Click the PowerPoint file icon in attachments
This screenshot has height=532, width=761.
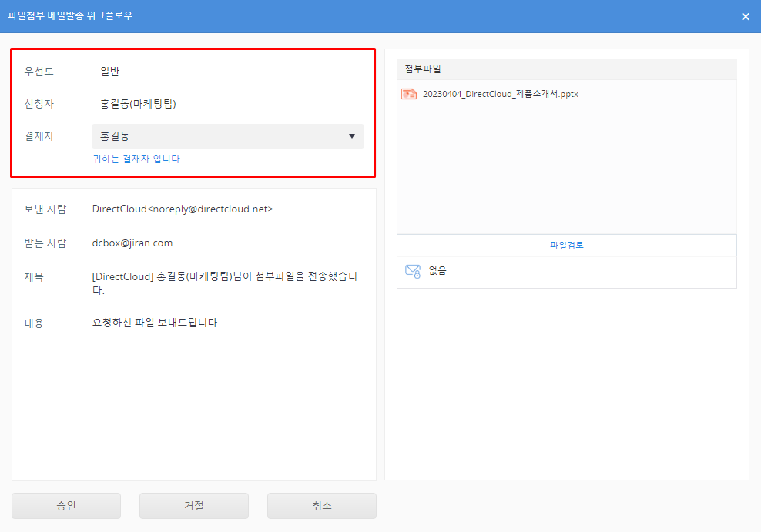pos(408,94)
